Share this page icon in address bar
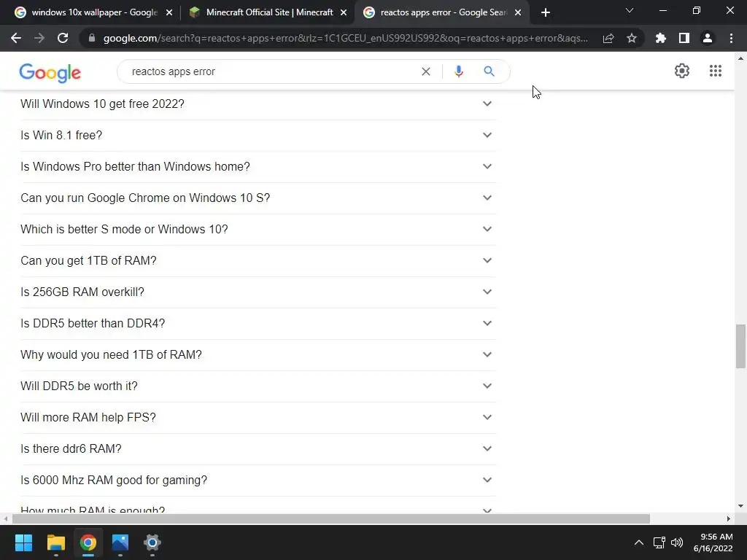Screen dimensions: 747x560 608,38
